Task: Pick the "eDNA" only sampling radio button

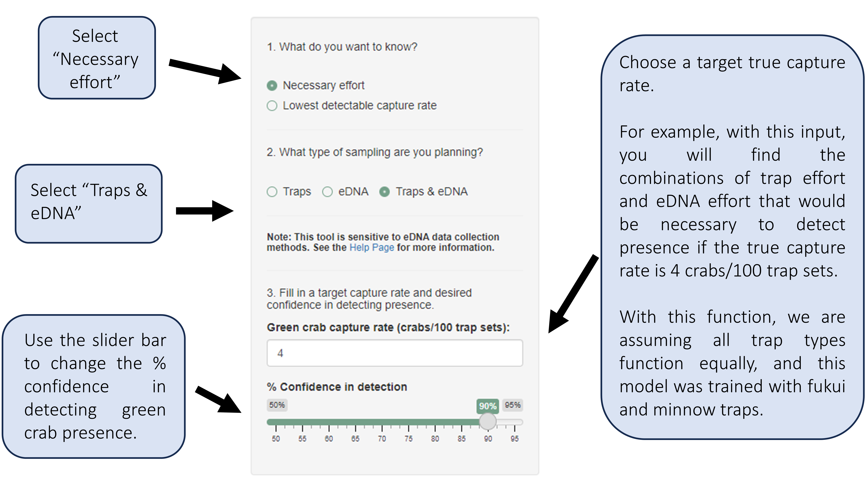Action: point(327,192)
